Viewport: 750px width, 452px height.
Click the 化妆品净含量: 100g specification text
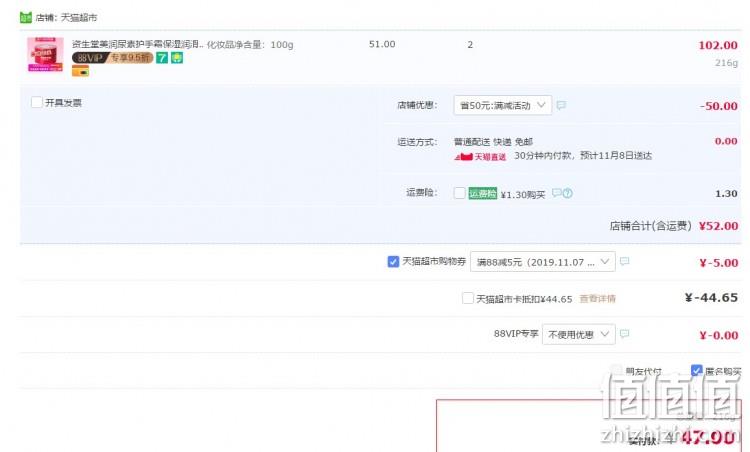pos(250,45)
